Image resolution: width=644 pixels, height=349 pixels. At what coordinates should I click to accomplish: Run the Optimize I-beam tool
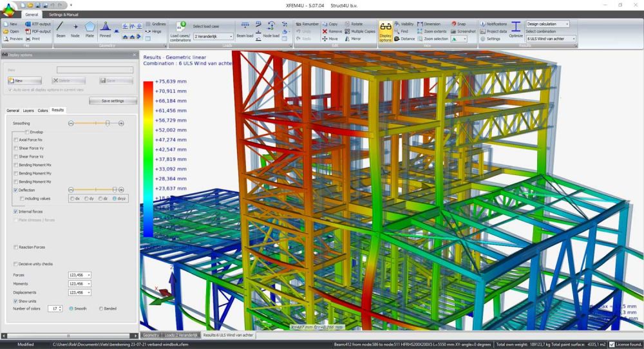516,30
